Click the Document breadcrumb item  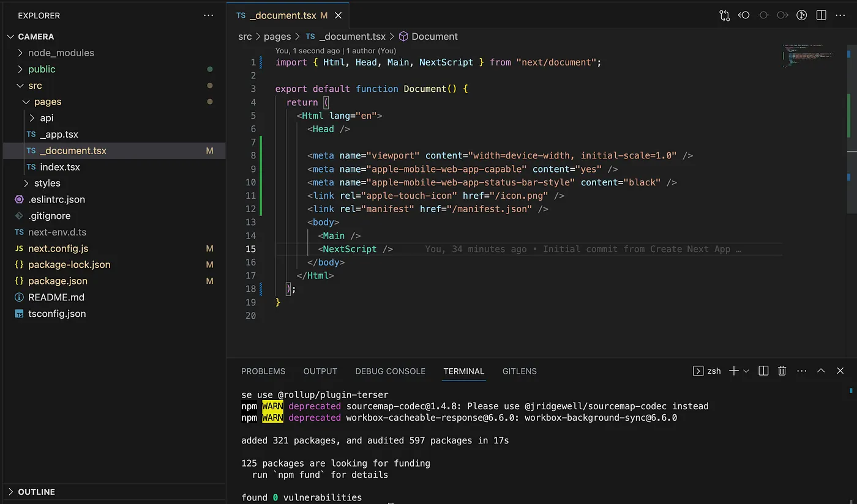point(435,37)
